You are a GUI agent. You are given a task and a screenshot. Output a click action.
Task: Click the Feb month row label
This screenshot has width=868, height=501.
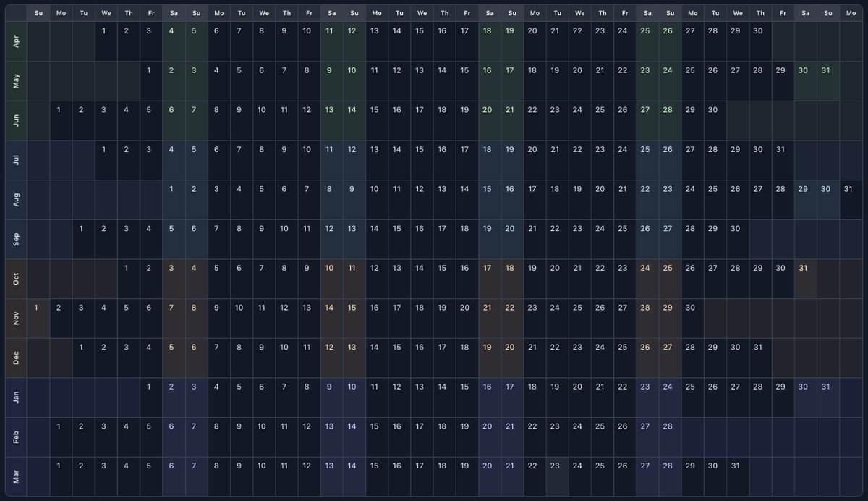(x=16, y=437)
